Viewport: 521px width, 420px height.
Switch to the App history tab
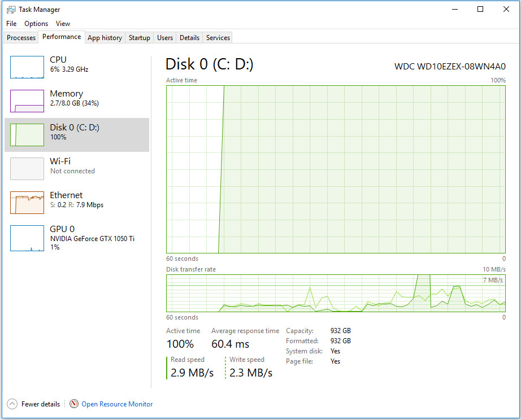[x=105, y=38]
